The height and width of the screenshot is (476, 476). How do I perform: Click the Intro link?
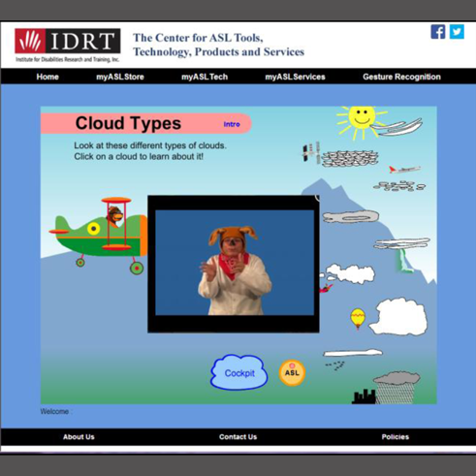coord(232,124)
